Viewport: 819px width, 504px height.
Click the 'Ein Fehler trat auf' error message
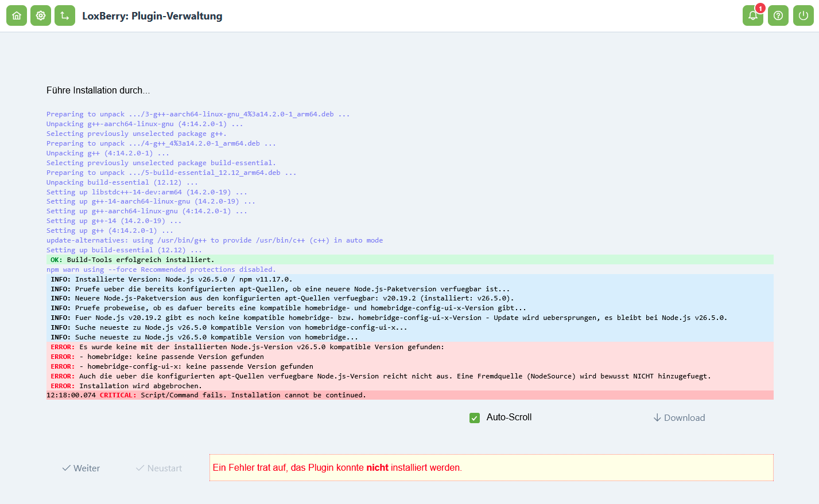(x=337, y=468)
